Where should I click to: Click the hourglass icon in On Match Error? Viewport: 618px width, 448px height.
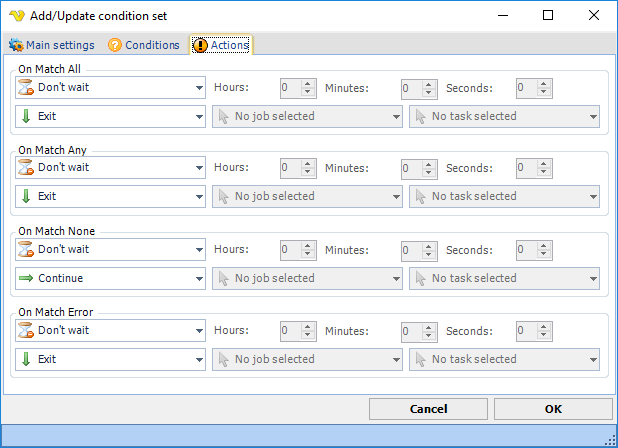pyautogui.click(x=26, y=330)
